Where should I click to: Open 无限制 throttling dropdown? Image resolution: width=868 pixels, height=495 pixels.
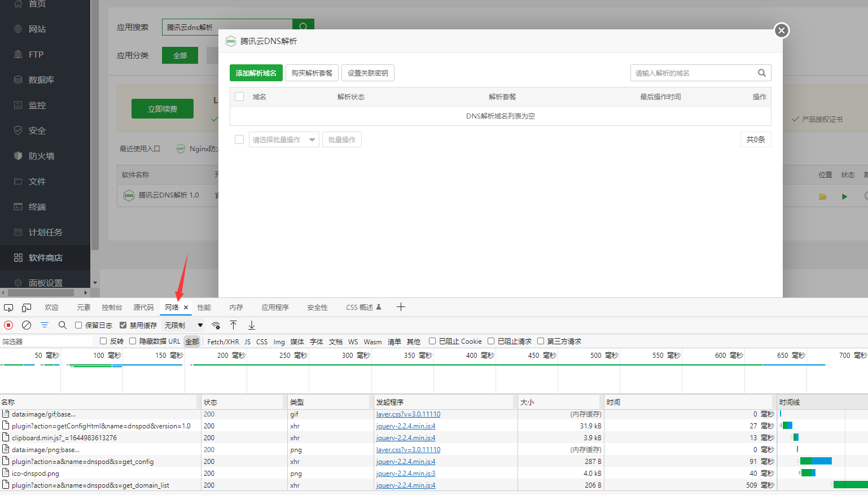click(x=184, y=325)
